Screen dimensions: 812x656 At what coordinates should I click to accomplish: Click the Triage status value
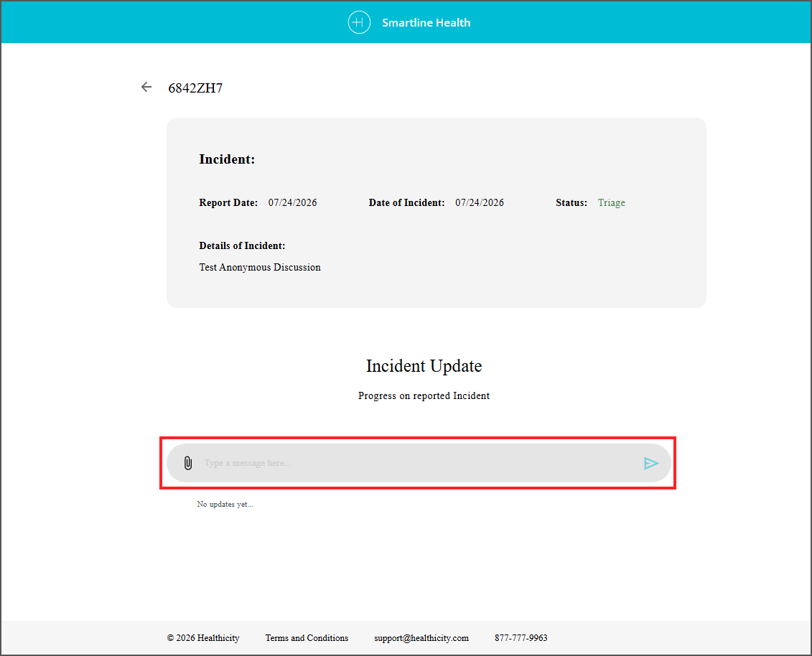pos(611,202)
